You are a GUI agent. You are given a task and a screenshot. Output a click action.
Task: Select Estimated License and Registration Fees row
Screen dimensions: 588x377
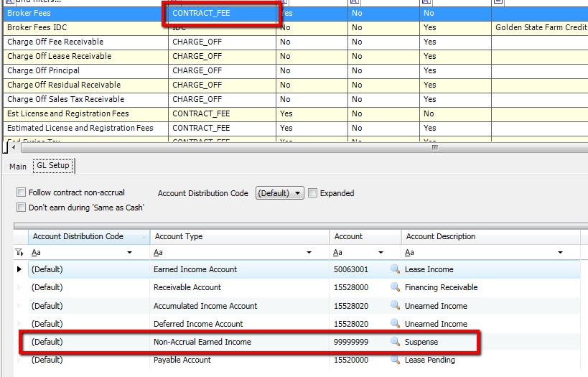[296, 128]
